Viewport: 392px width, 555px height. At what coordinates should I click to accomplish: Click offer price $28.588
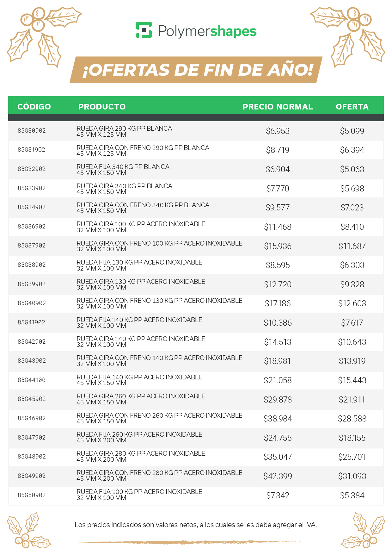(x=352, y=419)
